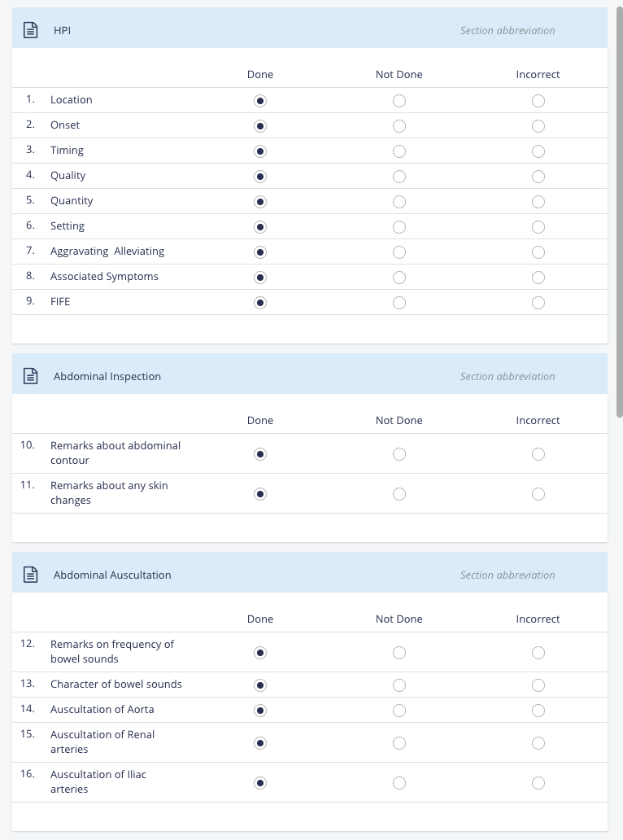Mark skin changes remarks as Not Done
Screen dimensions: 623x840
coord(399,494)
